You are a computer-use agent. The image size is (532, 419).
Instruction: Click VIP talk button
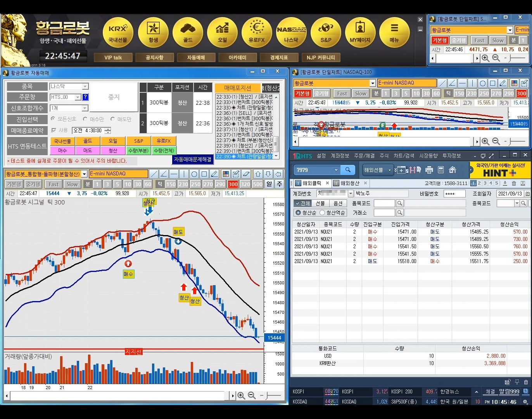pyautogui.click(x=113, y=57)
